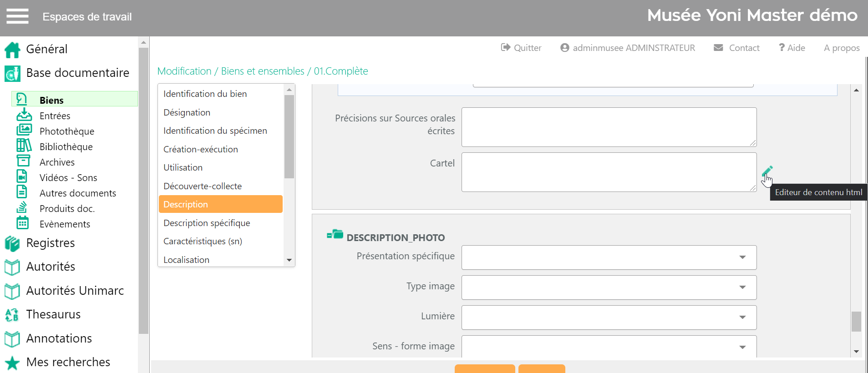Collapse the DESCRIPTION_PHOTO section folder icon
The image size is (868, 373).
[x=335, y=235]
